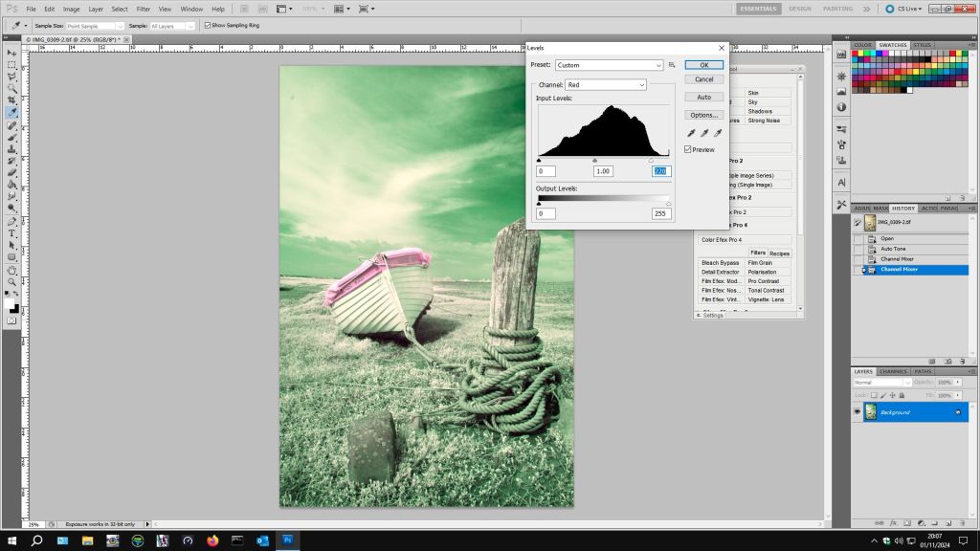This screenshot has width=980, height=551.
Task: Click the Auto Tone history state
Action: [893, 249]
